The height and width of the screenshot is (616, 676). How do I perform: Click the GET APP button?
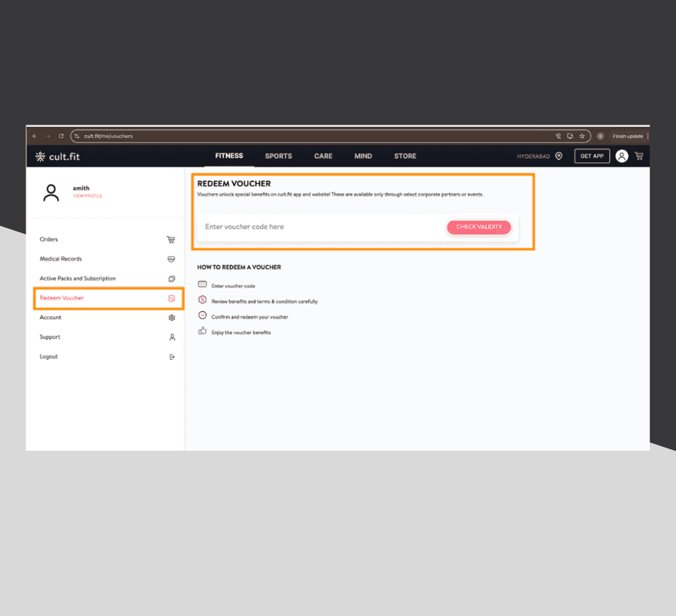click(592, 156)
